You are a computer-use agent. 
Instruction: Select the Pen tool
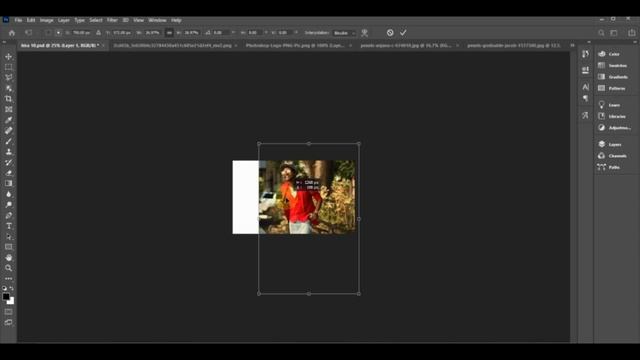[x=9, y=216]
